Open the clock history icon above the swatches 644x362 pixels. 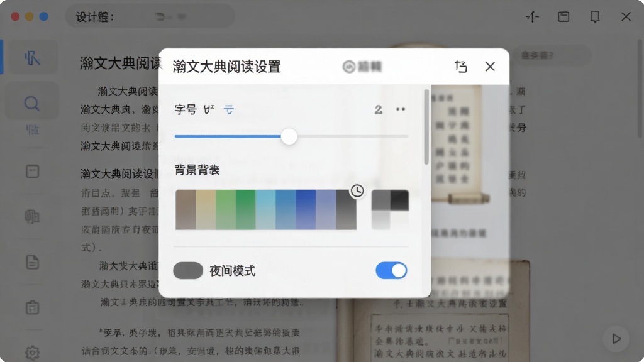[x=357, y=190]
